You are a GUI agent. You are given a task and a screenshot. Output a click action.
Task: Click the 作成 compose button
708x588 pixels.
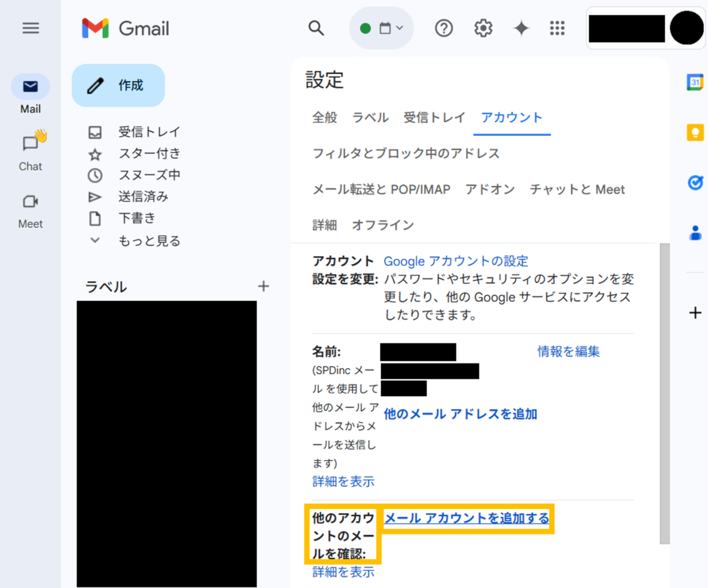(118, 85)
